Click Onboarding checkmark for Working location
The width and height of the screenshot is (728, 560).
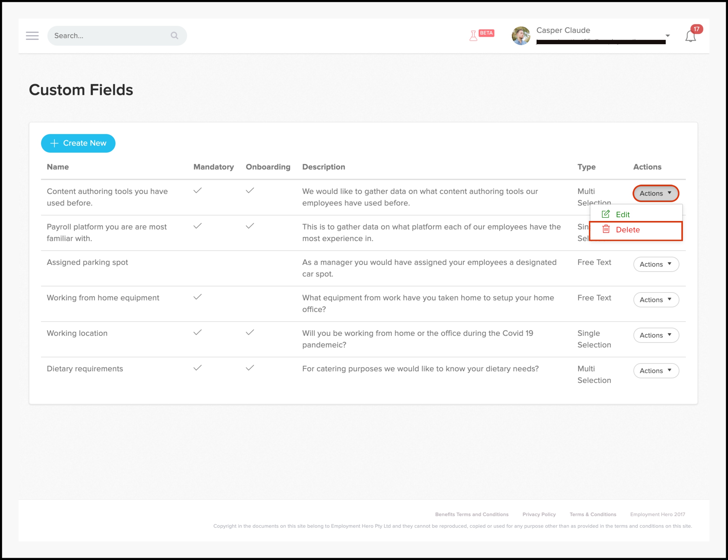point(250,332)
